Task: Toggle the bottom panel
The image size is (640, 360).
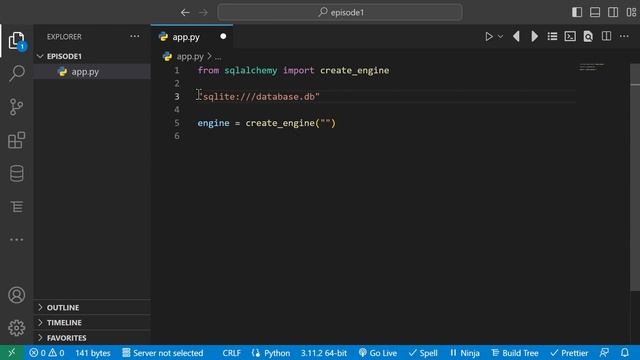Action: point(595,12)
